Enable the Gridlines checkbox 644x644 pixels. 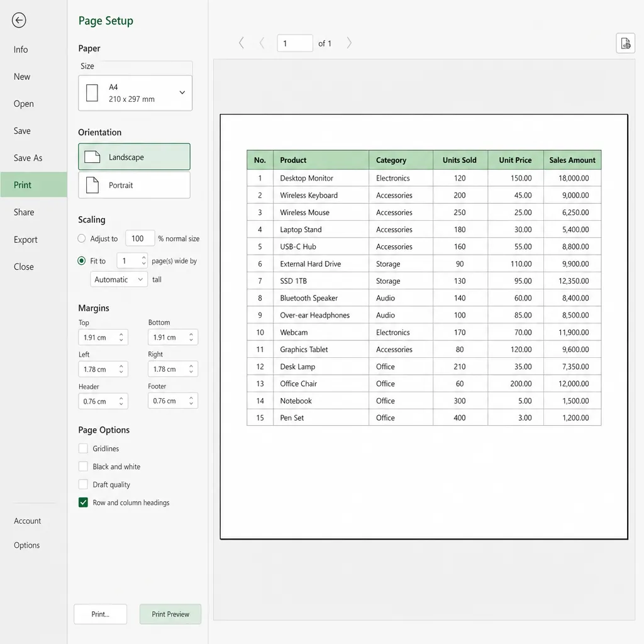tap(83, 448)
